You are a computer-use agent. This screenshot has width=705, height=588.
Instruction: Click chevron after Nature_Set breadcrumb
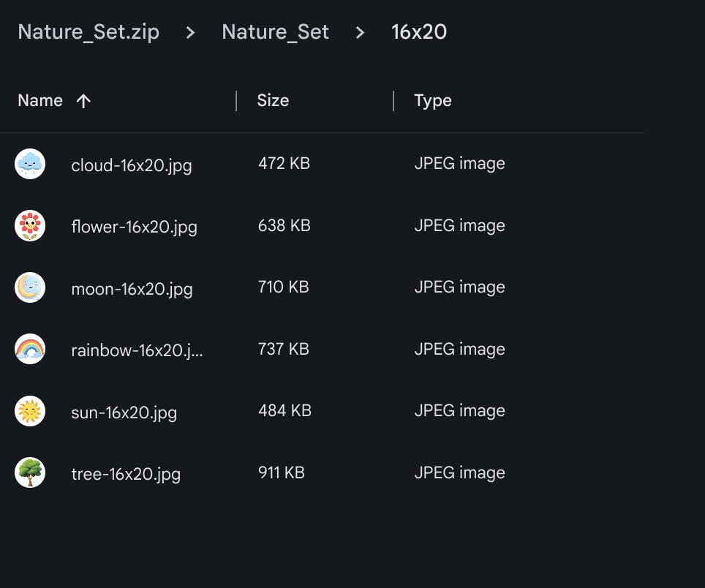[x=360, y=32]
